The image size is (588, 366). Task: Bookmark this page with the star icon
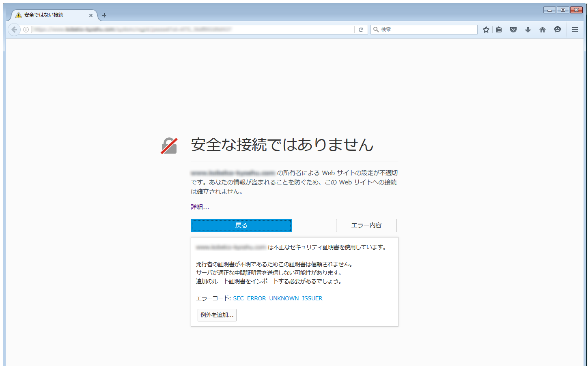point(486,30)
